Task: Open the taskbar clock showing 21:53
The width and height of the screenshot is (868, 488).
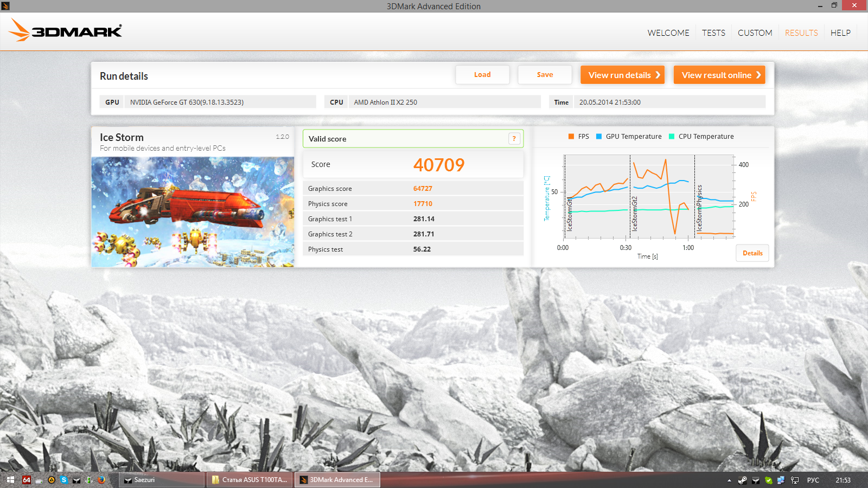Action: click(x=843, y=480)
